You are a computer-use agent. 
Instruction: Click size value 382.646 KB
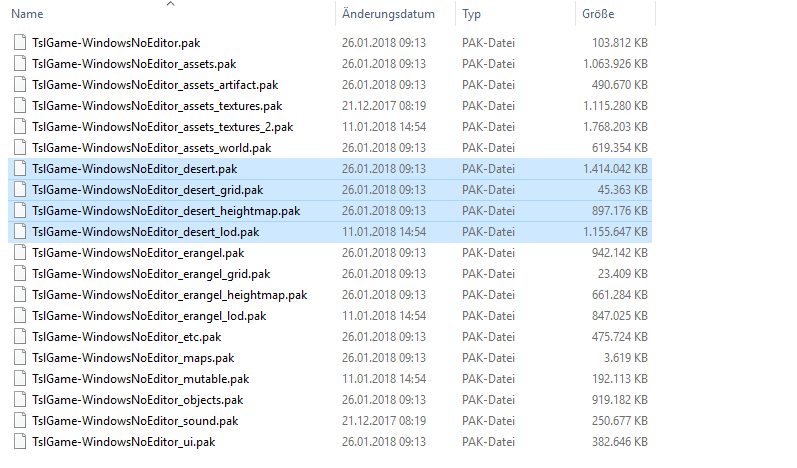[x=620, y=442]
